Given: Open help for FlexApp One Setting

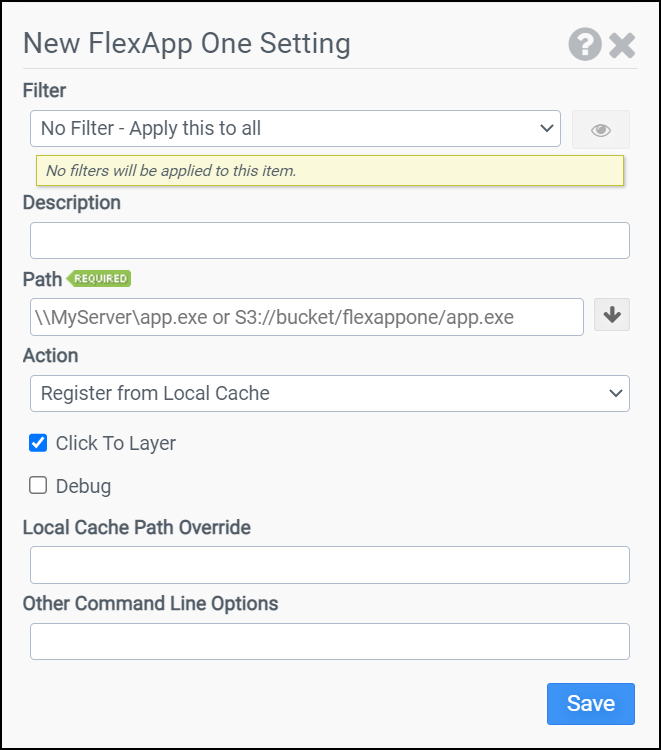Looking at the screenshot, I should pos(585,45).
